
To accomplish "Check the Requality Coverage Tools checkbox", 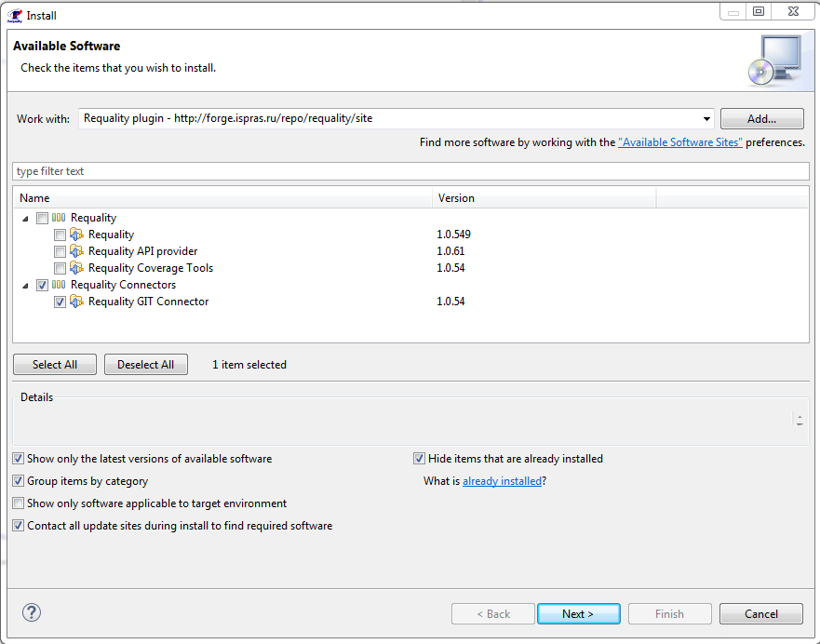I will pyautogui.click(x=60, y=268).
